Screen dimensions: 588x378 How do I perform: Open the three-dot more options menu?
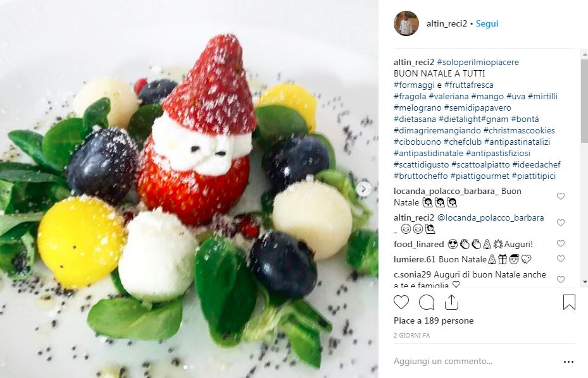(568, 362)
